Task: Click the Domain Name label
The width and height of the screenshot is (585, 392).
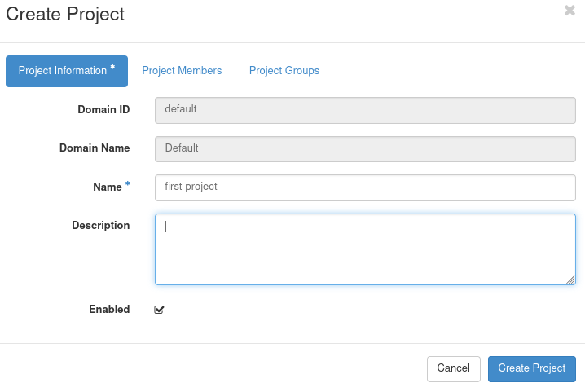Action: pos(95,148)
